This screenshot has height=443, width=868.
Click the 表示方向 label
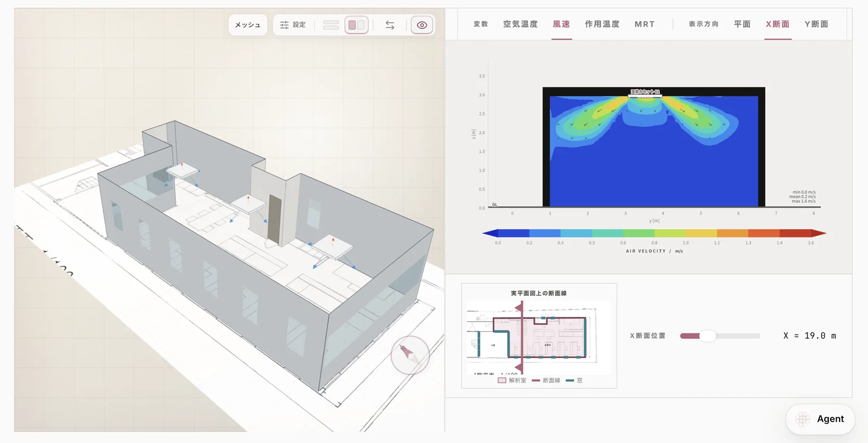click(x=704, y=24)
